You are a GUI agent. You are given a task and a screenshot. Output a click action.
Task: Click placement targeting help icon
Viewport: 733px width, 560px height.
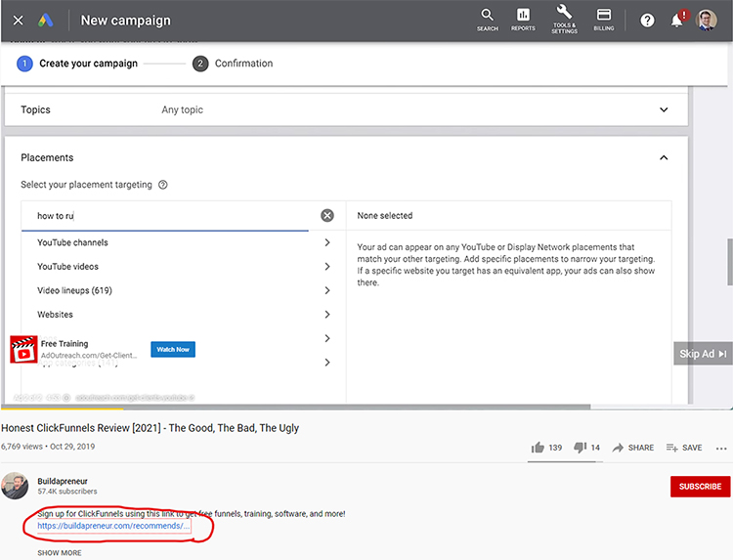[x=162, y=185]
